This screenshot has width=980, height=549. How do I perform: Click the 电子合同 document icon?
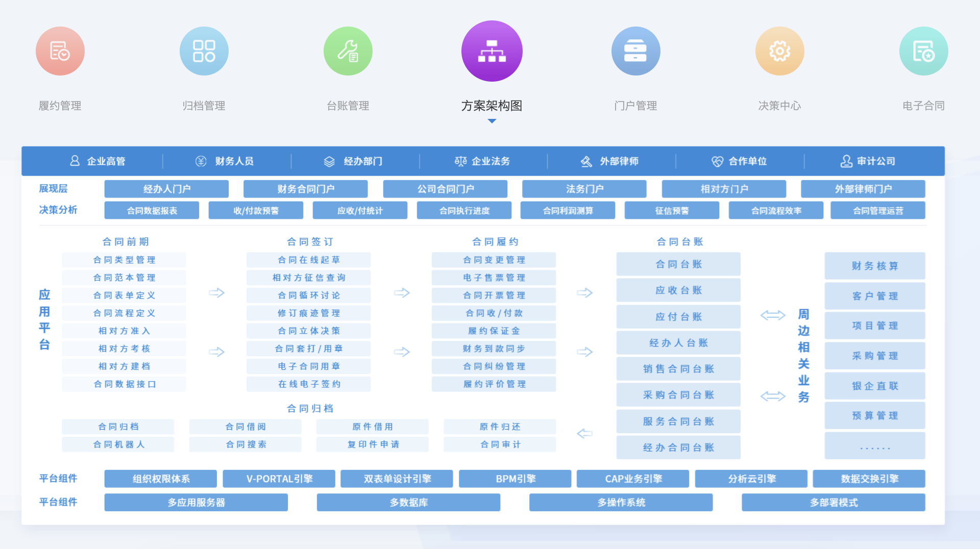[x=923, y=51]
